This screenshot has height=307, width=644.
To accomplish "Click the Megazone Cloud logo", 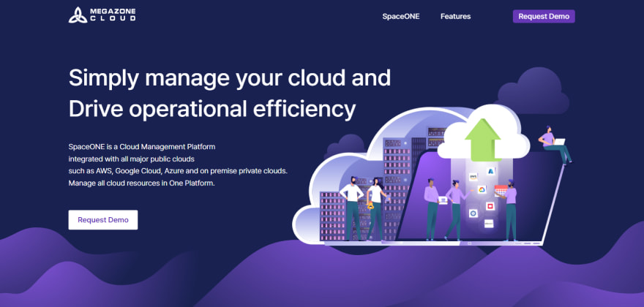I will [x=102, y=15].
